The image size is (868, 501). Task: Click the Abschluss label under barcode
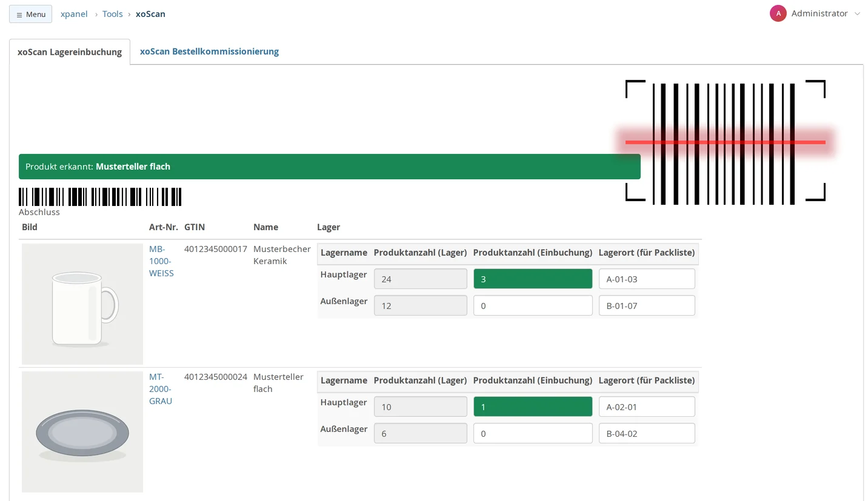point(39,212)
